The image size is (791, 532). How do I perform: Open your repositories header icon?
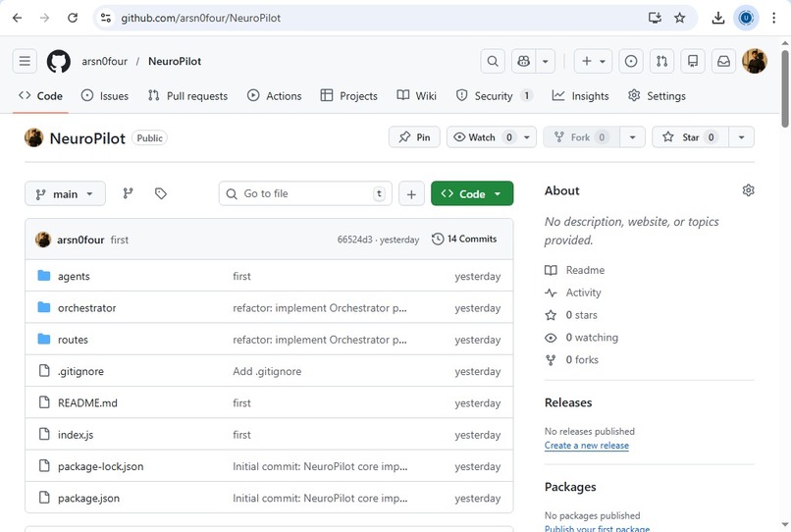(693, 61)
